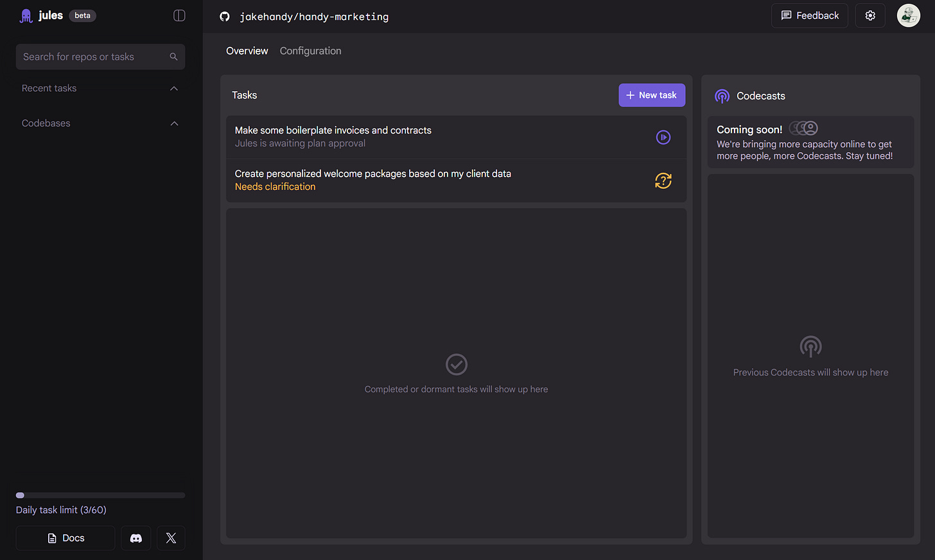The image size is (935, 560).
Task: Click the Daily task limit progress bar
Action: click(x=100, y=495)
